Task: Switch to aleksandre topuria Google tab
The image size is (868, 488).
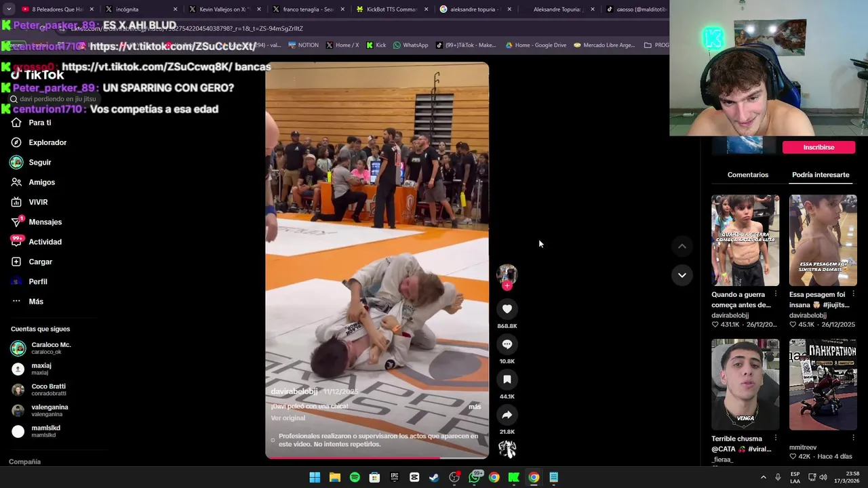Action: pyautogui.click(x=475, y=9)
